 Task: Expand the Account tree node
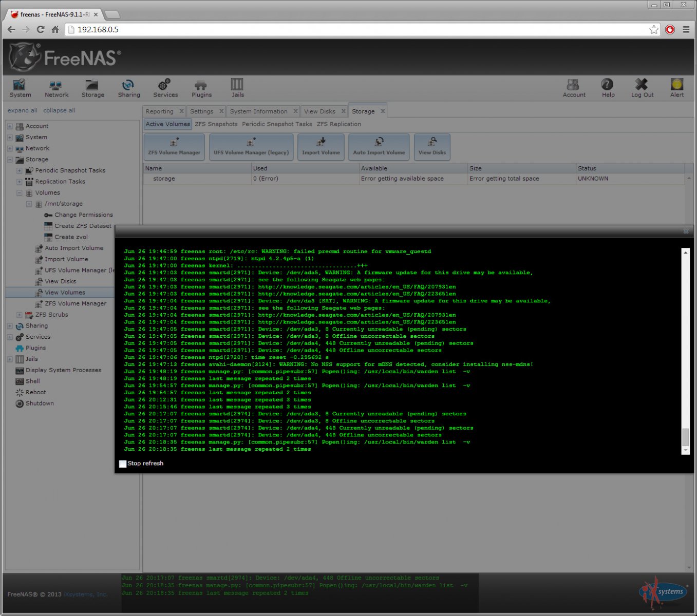(x=10, y=126)
